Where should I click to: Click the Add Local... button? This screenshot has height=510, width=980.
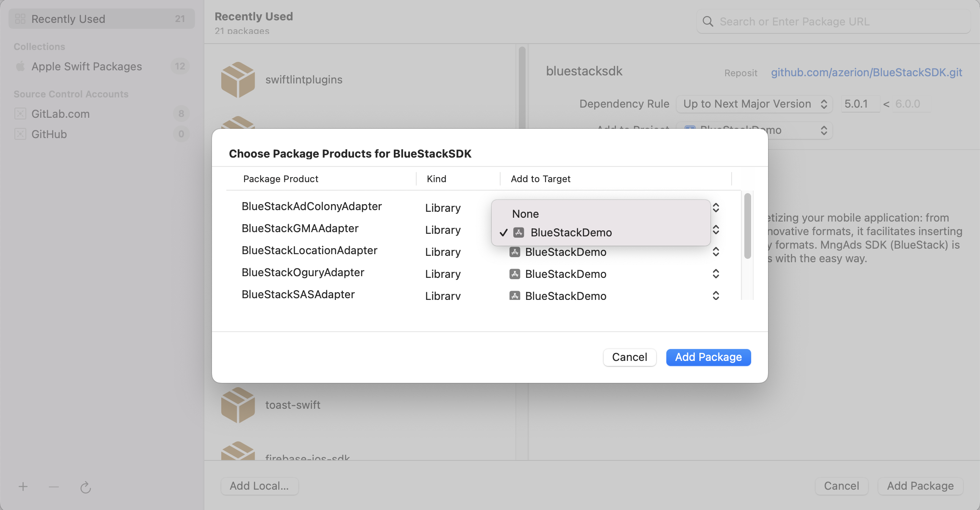(259, 486)
